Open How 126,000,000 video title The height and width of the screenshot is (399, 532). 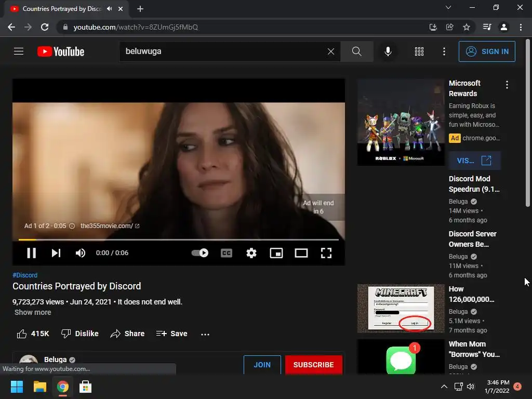(471, 294)
